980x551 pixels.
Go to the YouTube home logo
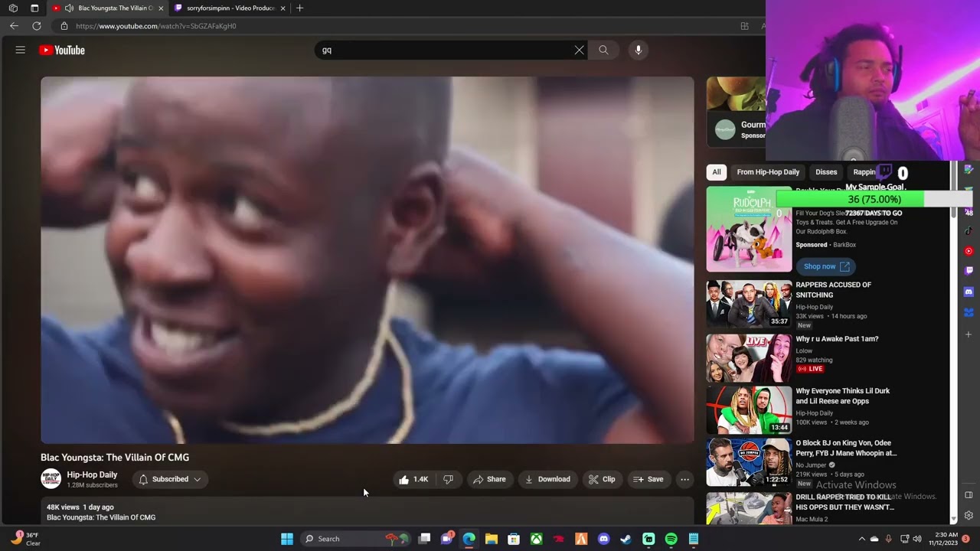pos(62,50)
